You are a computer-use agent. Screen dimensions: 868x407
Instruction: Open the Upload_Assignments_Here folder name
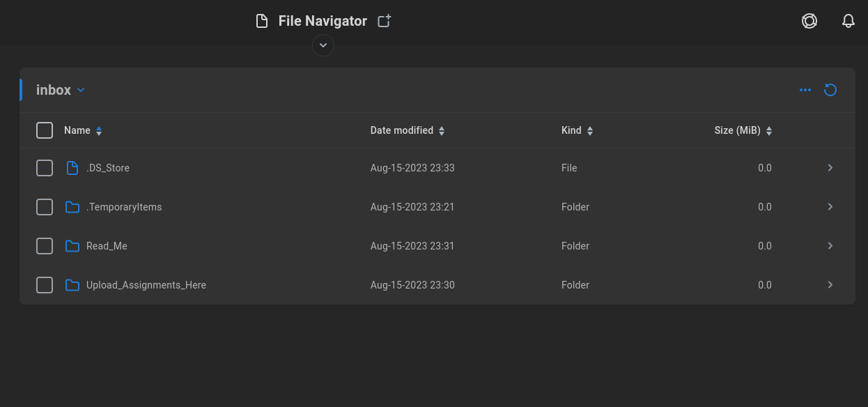pyautogui.click(x=146, y=285)
